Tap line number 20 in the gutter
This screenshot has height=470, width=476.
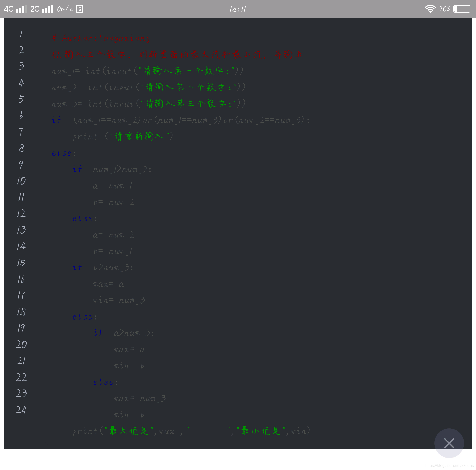click(x=21, y=344)
